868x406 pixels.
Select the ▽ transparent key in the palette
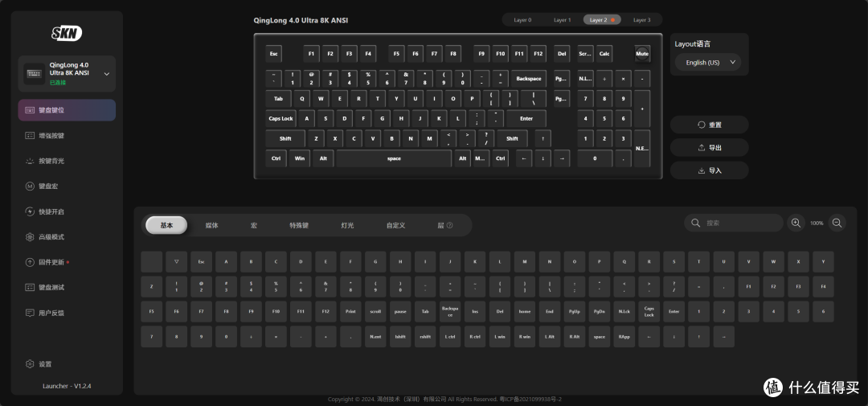(x=177, y=261)
